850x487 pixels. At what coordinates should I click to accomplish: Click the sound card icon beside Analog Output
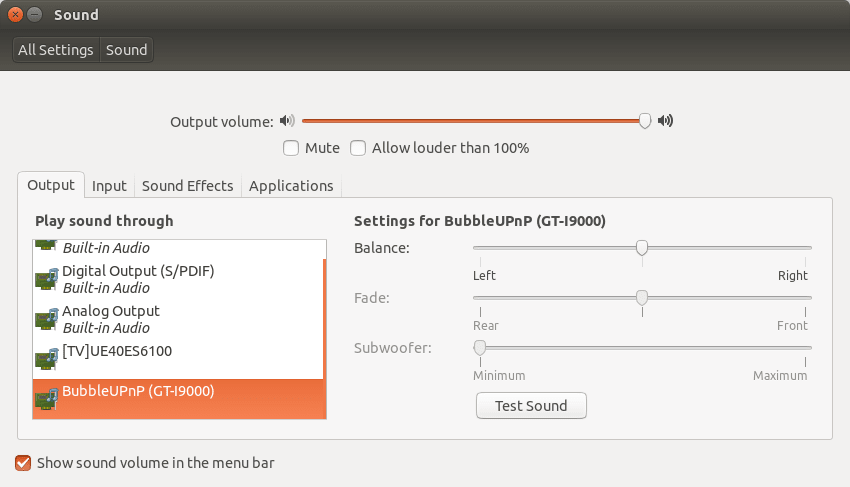click(47, 319)
